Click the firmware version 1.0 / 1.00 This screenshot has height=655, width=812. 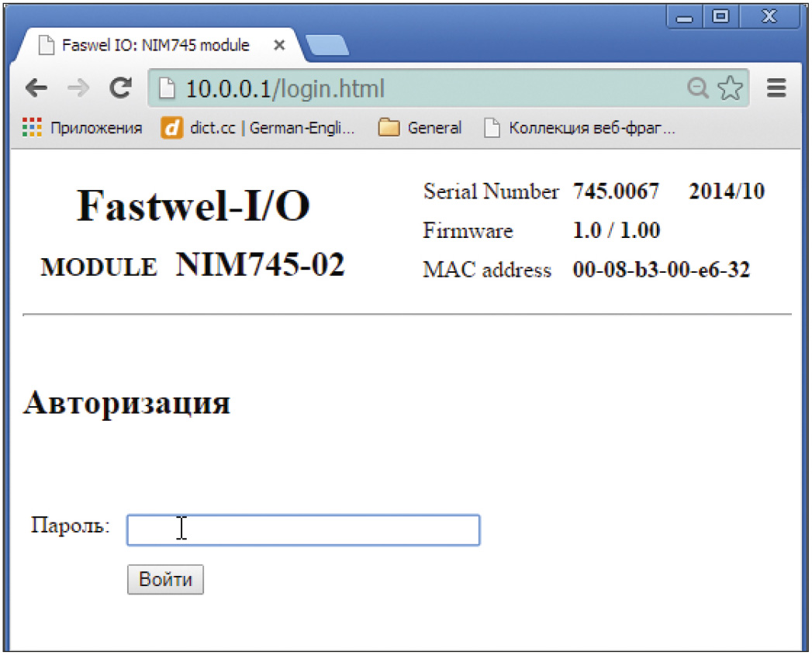click(x=617, y=230)
